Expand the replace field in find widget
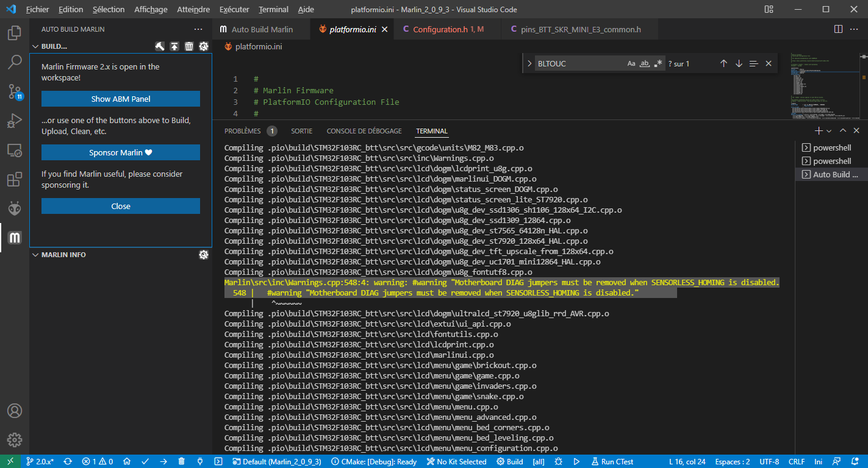 pos(528,63)
